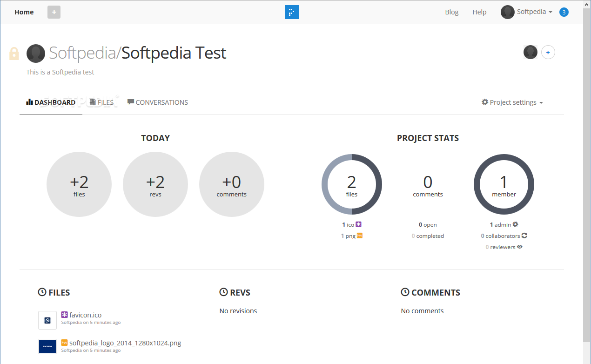Go to Home in the top bar
The image size is (591, 364).
tap(24, 12)
